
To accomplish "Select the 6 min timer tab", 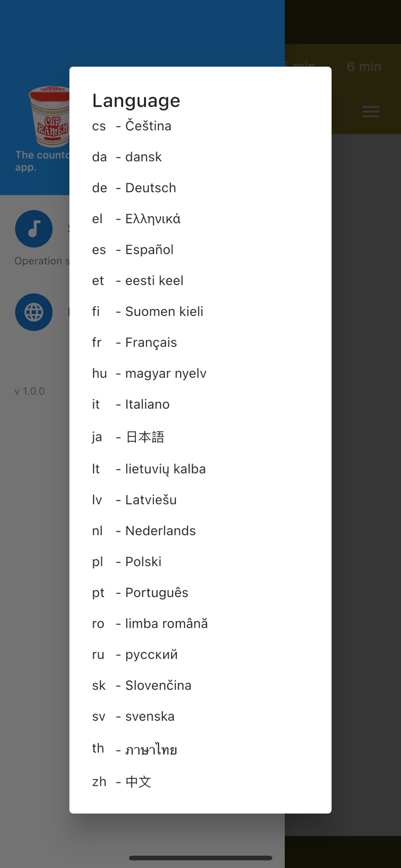I will 364,67.
